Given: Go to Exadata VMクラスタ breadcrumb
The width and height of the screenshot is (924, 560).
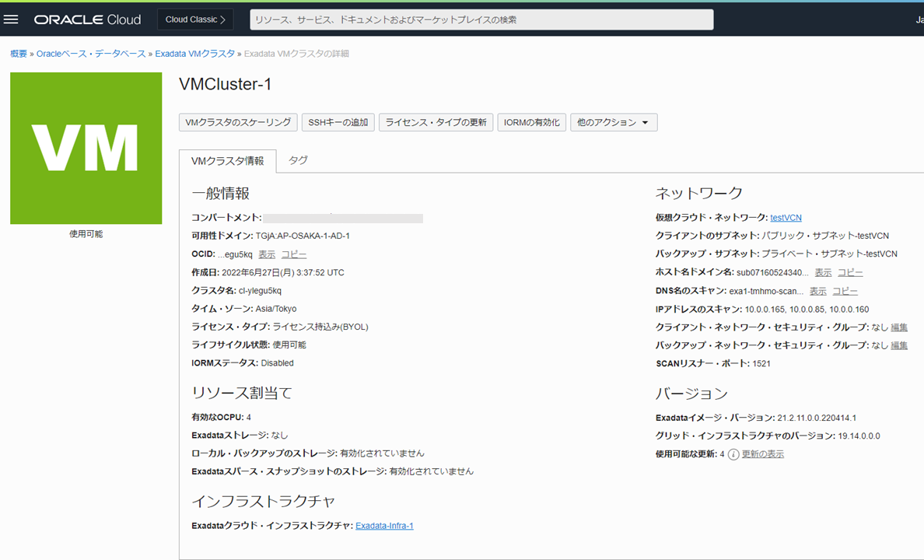Looking at the screenshot, I should point(194,54).
